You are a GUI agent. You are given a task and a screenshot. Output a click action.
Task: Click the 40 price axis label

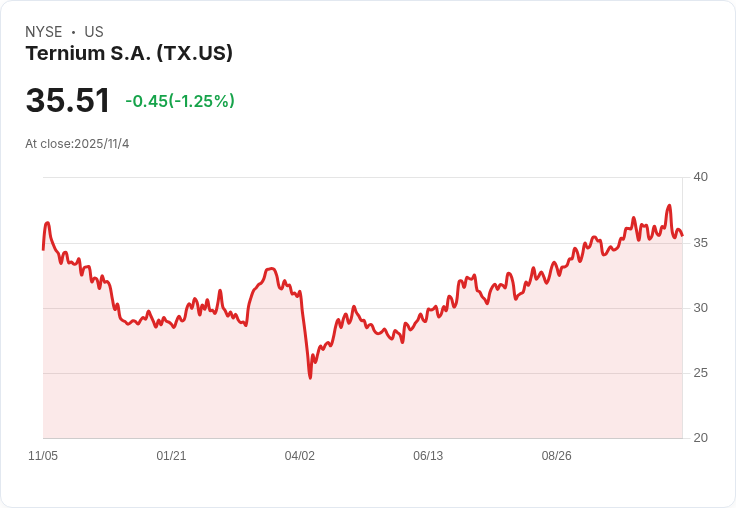700,177
